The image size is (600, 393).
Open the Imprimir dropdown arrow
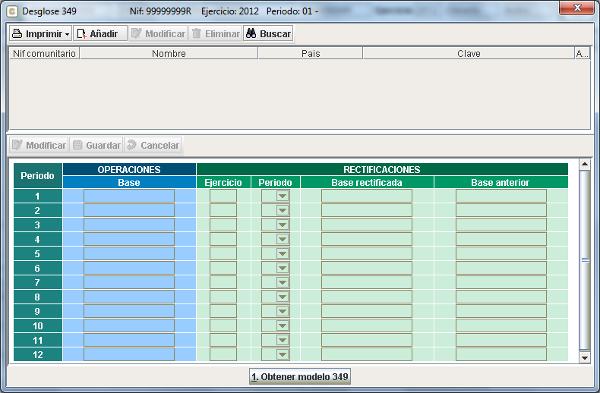click(67, 34)
